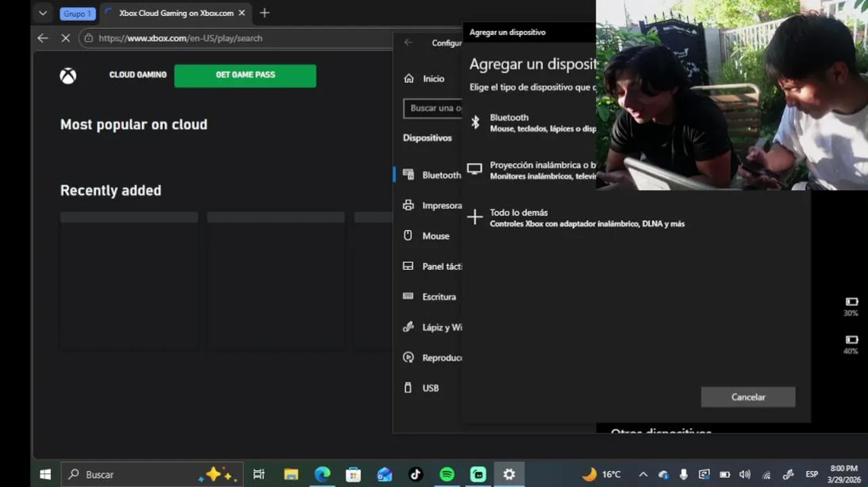868x487 pixels.
Task: Open network Wi-Fi tray icon
Action: [767, 474]
